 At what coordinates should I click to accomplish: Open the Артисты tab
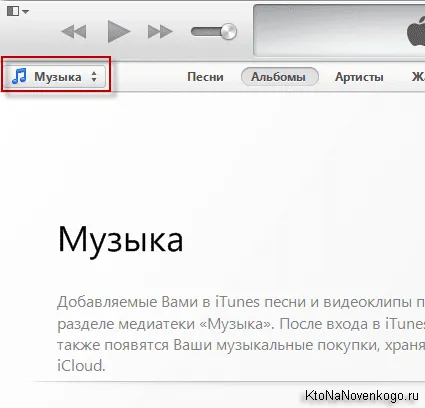click(x=359, y=77)
